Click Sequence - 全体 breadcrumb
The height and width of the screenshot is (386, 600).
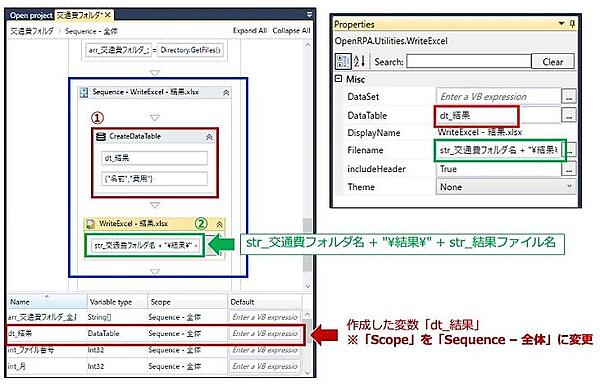(91, 31)
